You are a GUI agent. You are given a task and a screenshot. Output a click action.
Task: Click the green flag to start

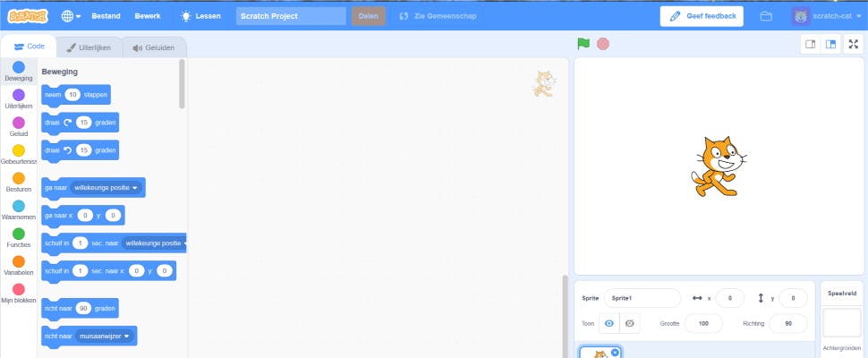click(583, 44)
